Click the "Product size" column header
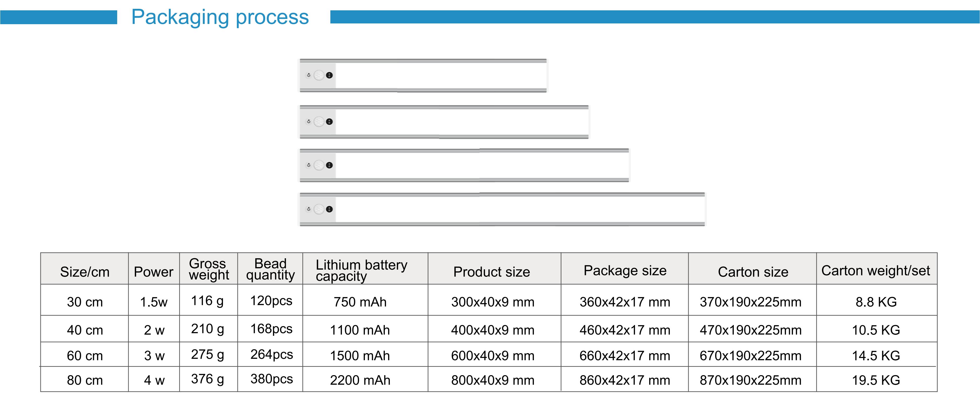This screenshot has height=420, width=980. 492,272
